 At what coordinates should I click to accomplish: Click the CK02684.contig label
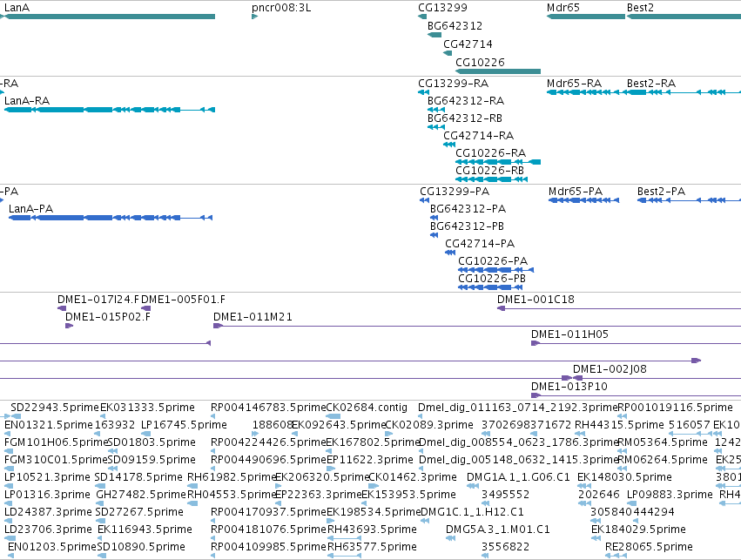click(x=367, y=408)
